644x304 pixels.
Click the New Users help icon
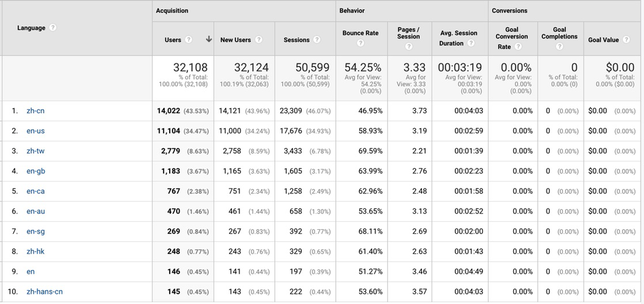[x=258, y=40]
